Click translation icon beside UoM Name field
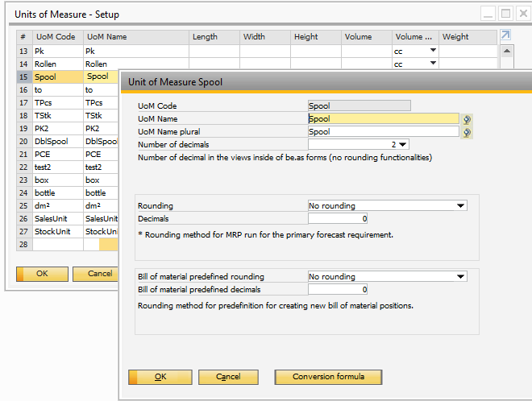 click(x=467, y=119)
